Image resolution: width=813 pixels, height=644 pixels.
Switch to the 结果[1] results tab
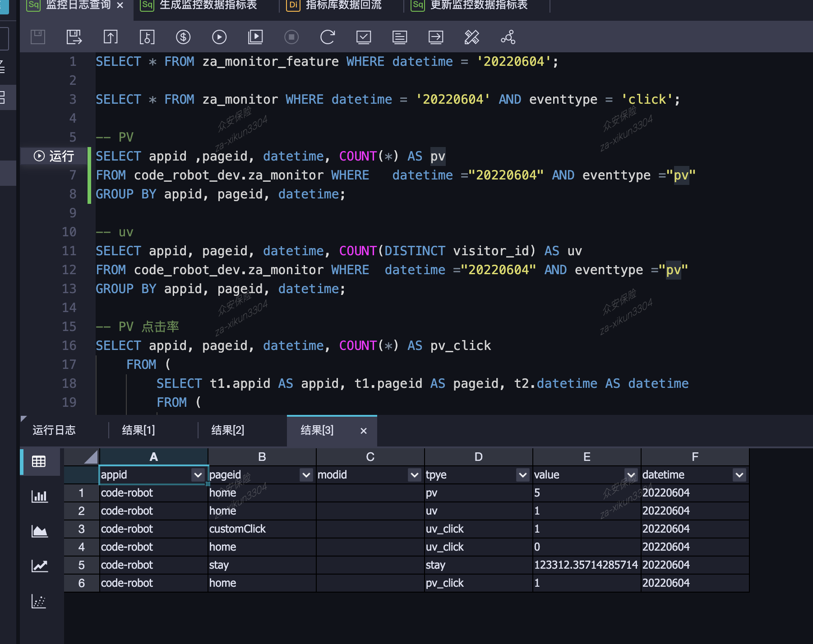pyautogui.click(x=139, y=430)
